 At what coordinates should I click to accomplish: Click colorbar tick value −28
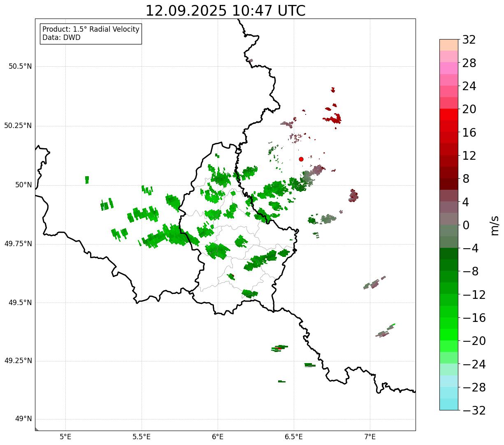tap(474, 387)
